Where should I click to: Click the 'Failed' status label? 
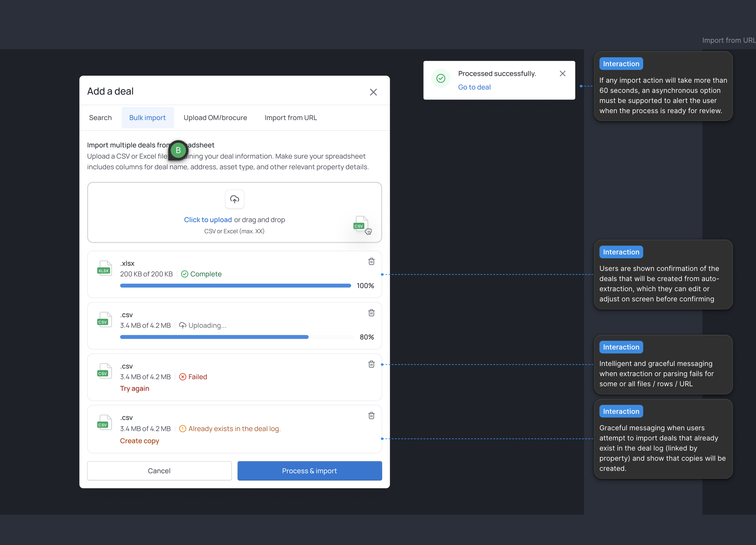(x=197, y=376)
